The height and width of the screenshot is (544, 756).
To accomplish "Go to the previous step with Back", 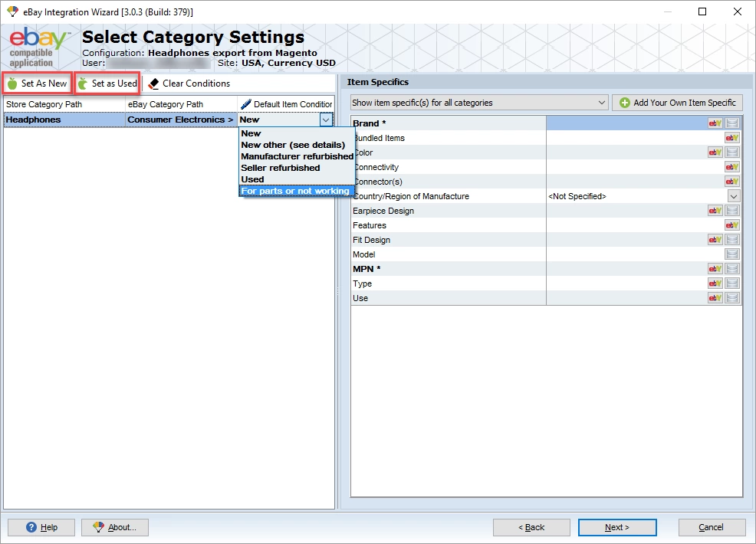I will (531, 527).
